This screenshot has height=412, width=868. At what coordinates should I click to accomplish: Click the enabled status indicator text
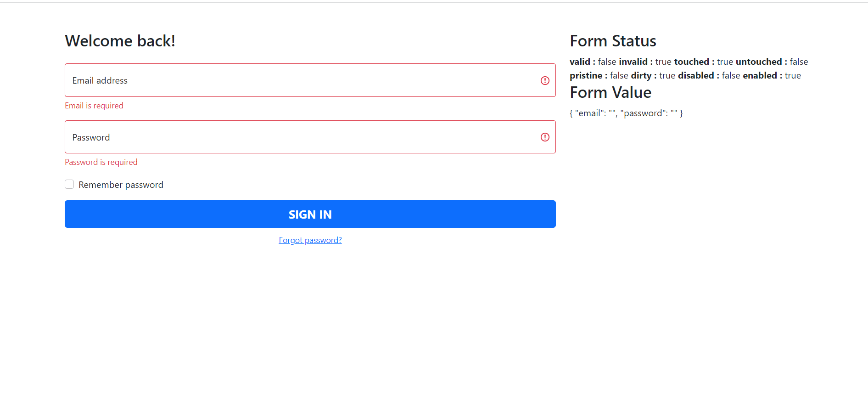point(760,75)
